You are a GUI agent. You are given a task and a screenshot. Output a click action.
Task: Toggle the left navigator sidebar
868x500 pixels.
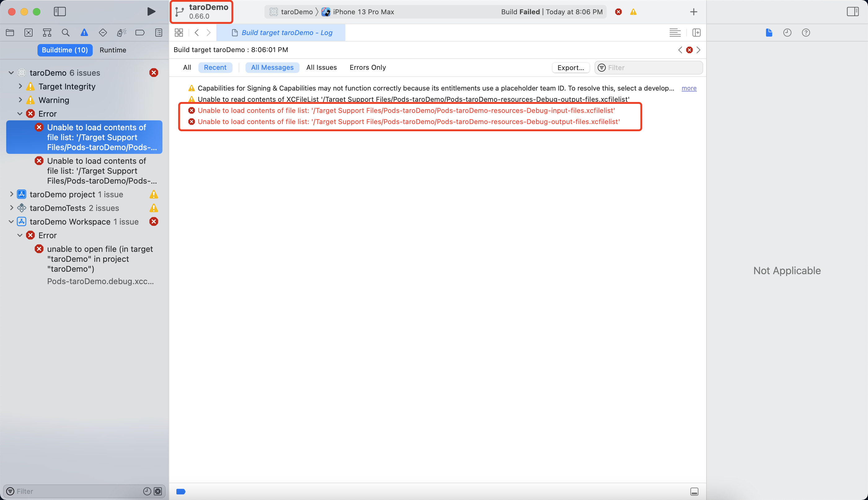(60, 12)
